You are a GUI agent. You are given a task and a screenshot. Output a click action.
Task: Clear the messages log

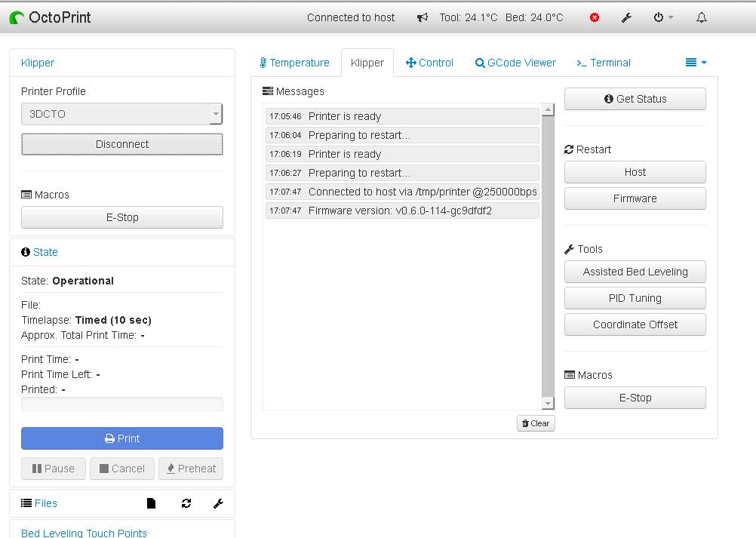[536, 423]
